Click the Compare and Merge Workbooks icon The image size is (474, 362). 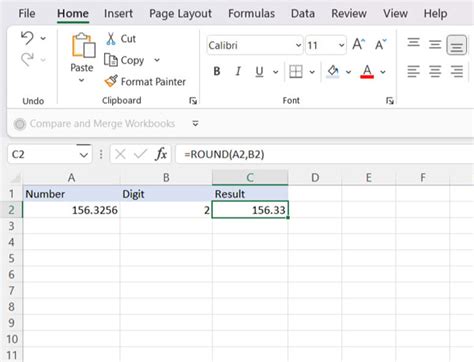point(20,124)
